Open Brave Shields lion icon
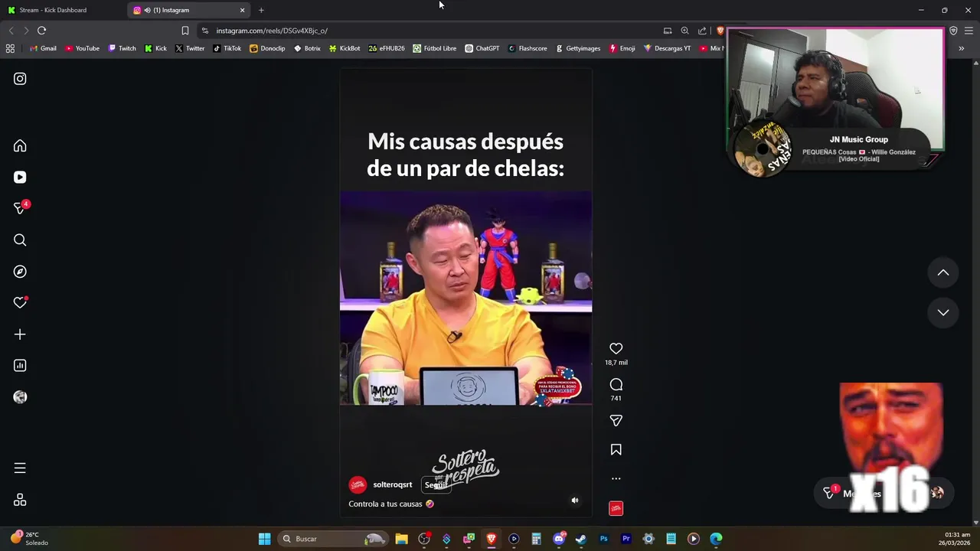This screenshot has height=551, width=980. click(x=720, y=31)
